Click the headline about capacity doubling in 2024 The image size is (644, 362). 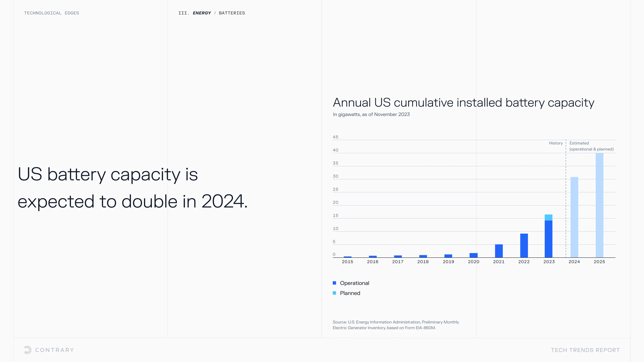[x=133, y=187]
